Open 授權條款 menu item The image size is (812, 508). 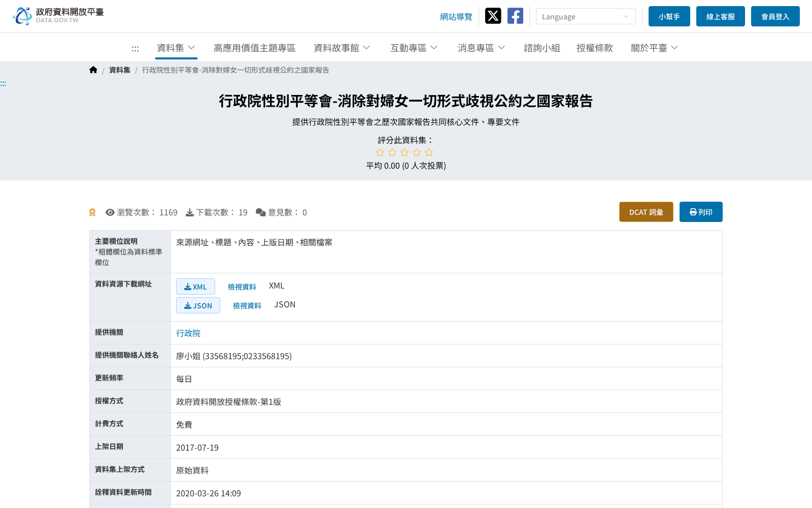(595, 48)
